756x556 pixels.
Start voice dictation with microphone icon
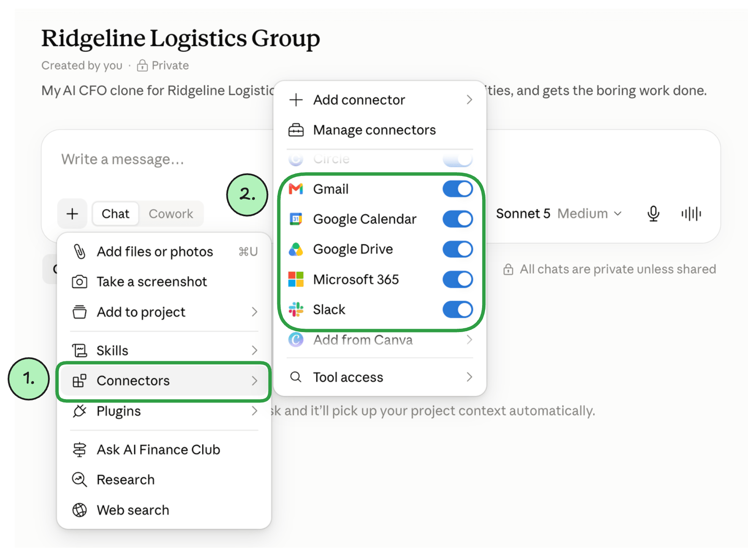click(x=653, y=214)
